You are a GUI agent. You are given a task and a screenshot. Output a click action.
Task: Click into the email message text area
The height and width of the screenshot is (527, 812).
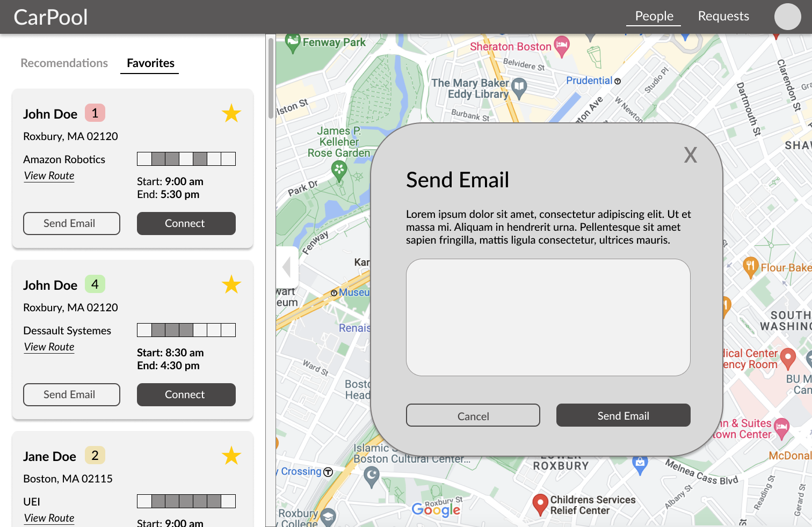click(548, 318)
